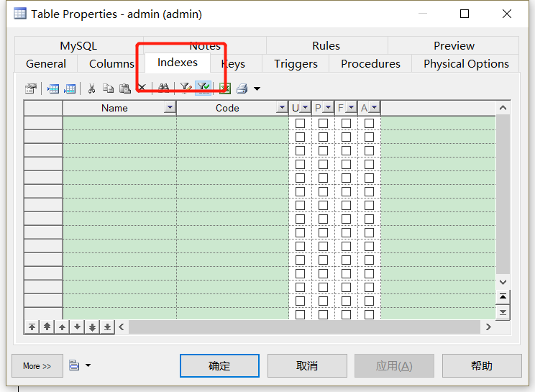Switch to the Columns tab

coord(111,64)
